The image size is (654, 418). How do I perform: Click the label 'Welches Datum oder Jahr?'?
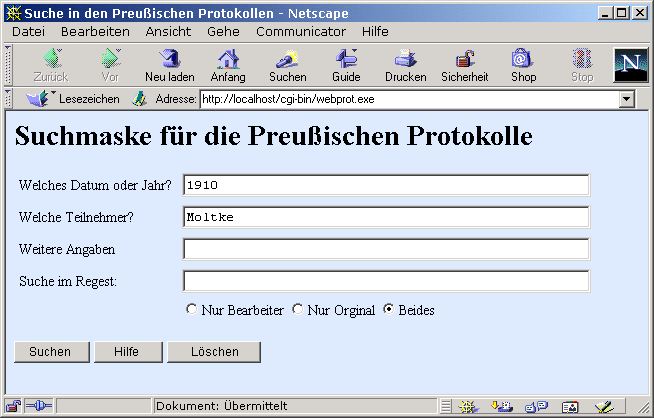point(95,185)
